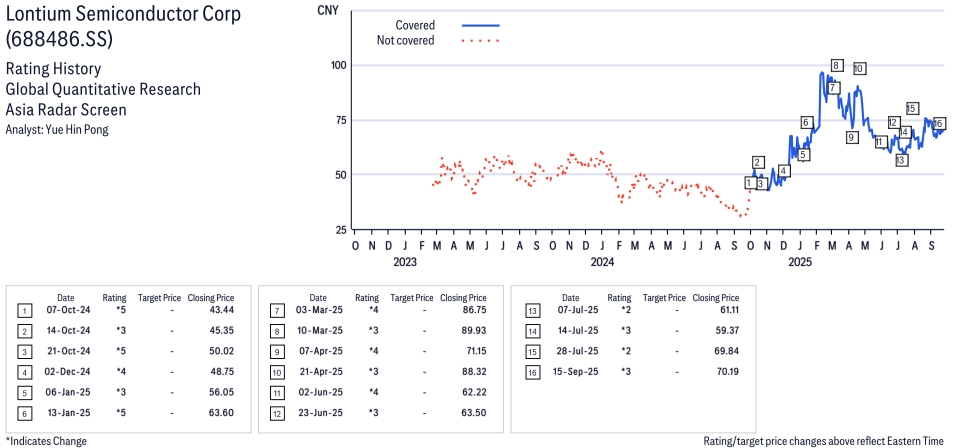Screen dimensions: 955x448
Task: Select the closing price 86.75
Action: pos(474,310)
